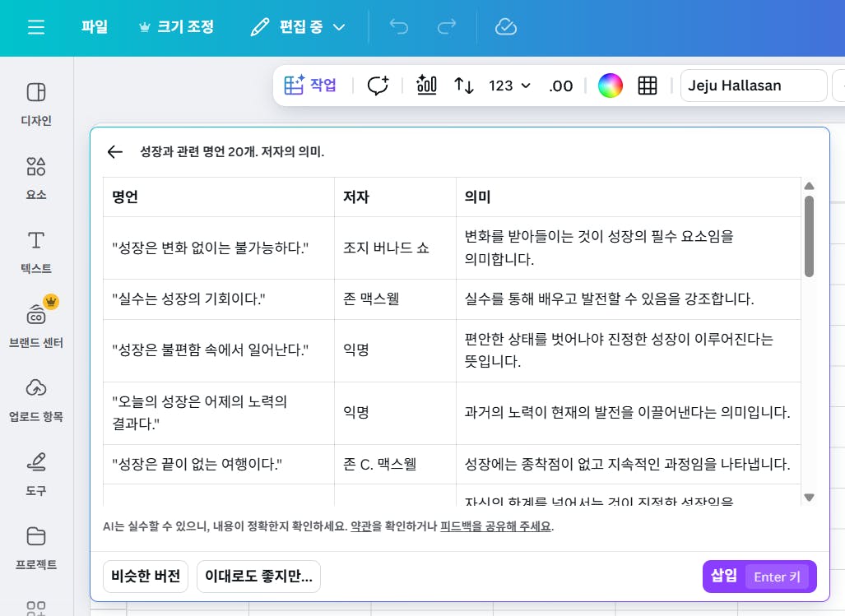Open the 크기 조정 resize menu
Image resolution: width=845 pixels, height=616 pixels.
[x=176, y=26]
